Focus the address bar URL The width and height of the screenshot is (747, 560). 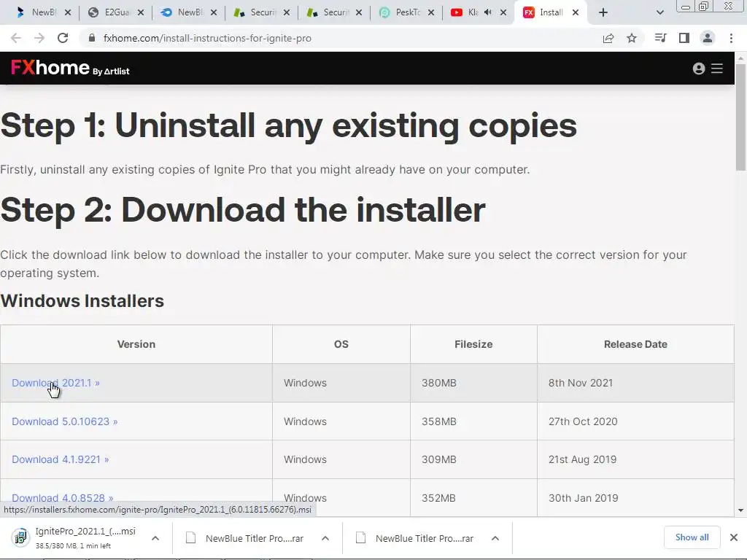[207, 38]
